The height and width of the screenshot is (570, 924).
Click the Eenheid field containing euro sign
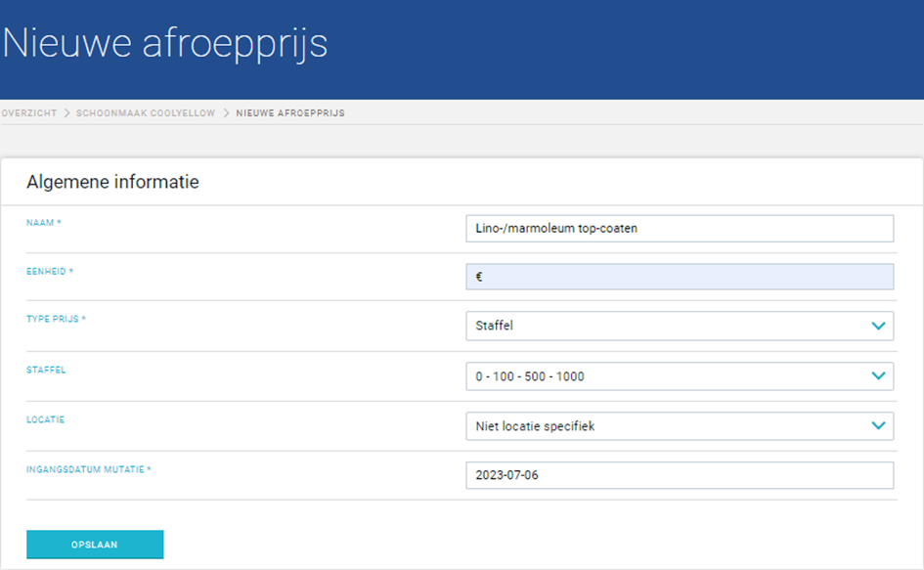tap(680, 277)
